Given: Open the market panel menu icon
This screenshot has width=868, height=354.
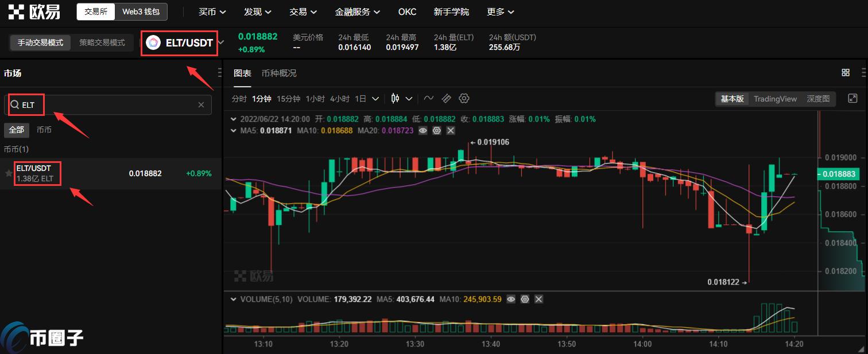Looking at the screenshot, I should pyautogui.click(x=219, y=72).
